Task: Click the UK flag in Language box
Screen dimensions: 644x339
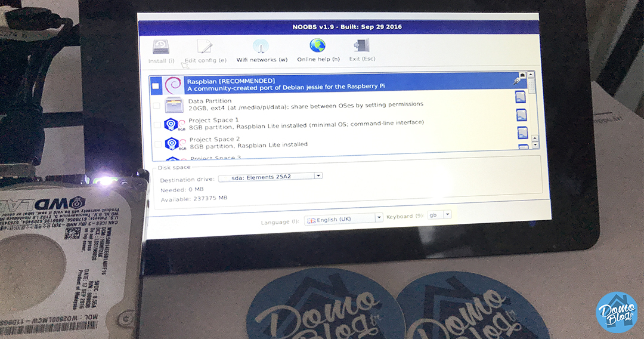Action: 312,221
